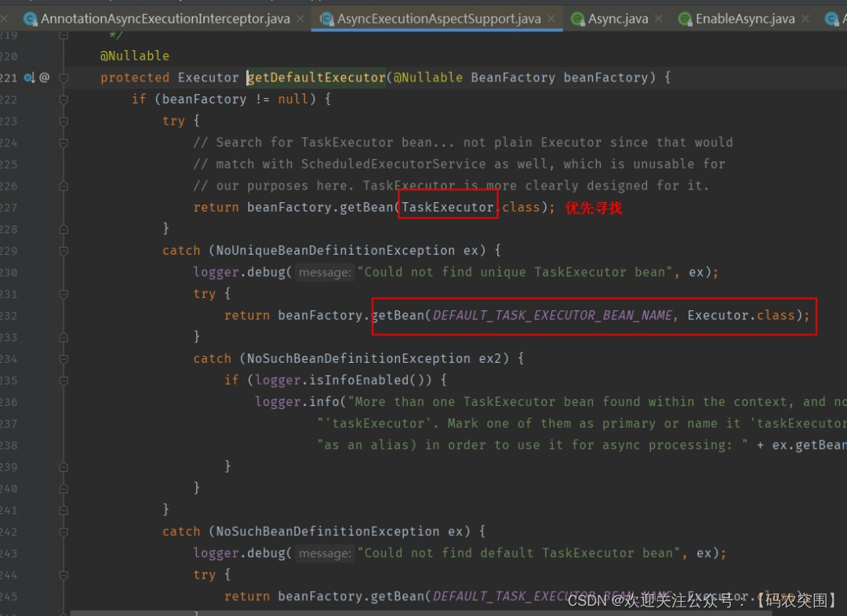
Task: Close the AsyncExecutionAspectSupport.java tab
Action: coord(551,19)
